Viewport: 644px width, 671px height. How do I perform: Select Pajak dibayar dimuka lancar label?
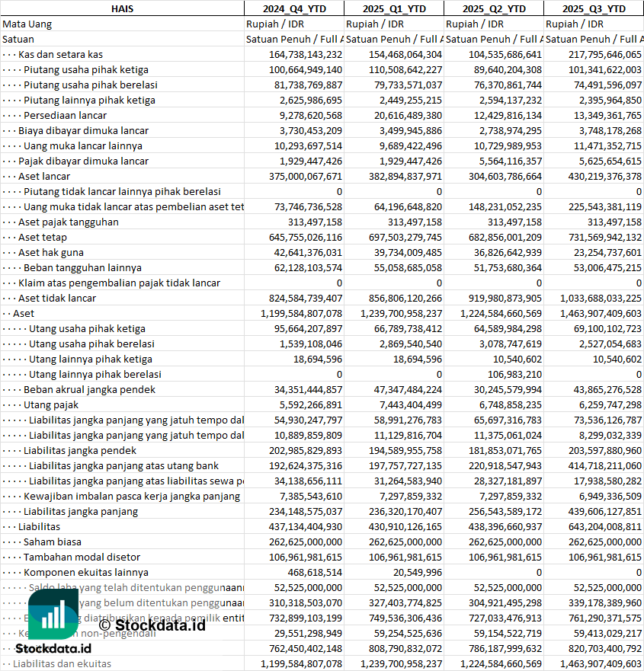[x=84, y=161]
